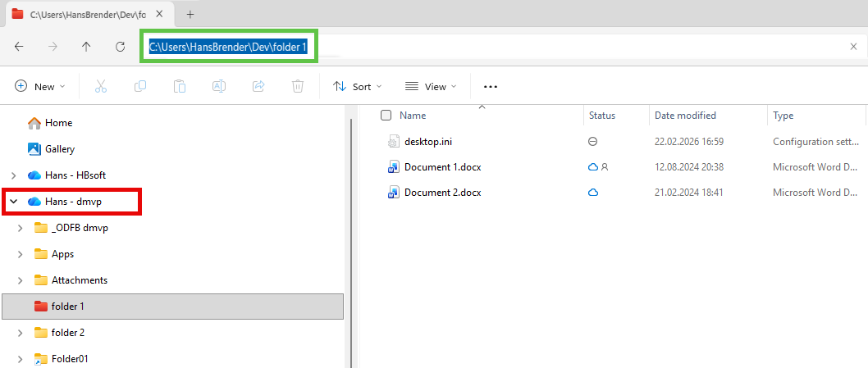Expand the Hans - HBsoft node

(13, 175)
